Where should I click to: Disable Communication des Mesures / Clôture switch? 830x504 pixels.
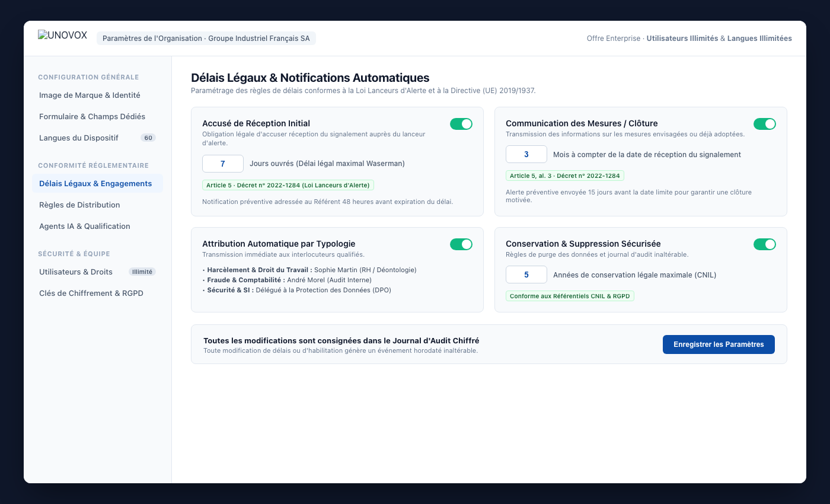click(x=765, y=124)
